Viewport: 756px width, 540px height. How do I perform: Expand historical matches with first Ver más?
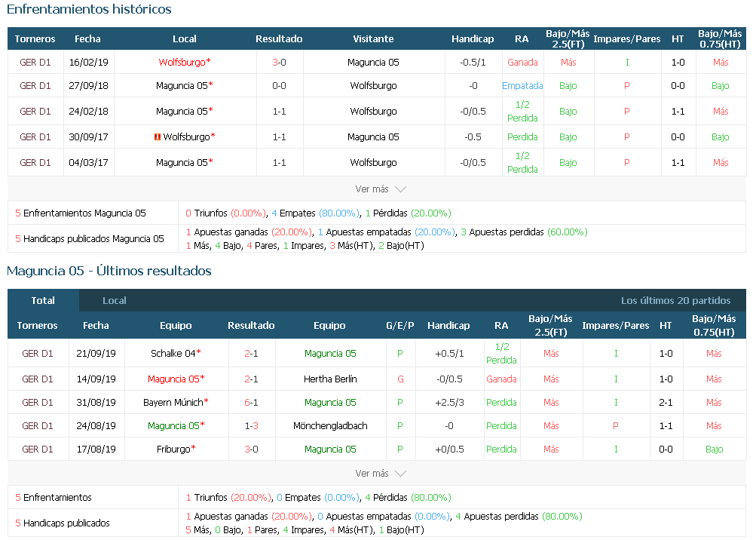pyautogui.click(x=381, y=189)
